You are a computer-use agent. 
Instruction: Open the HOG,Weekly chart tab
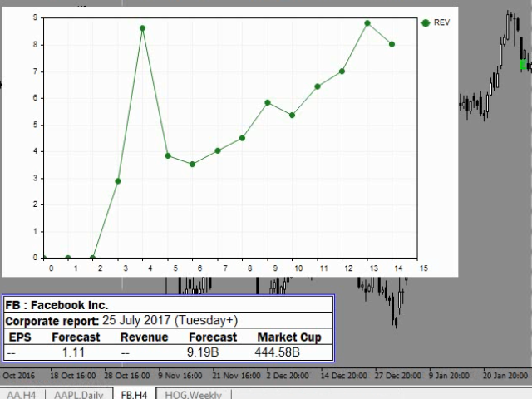tap(194, 395)
